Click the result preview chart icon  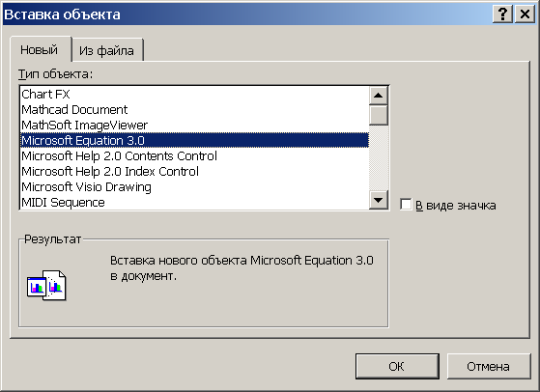point(46,285)
